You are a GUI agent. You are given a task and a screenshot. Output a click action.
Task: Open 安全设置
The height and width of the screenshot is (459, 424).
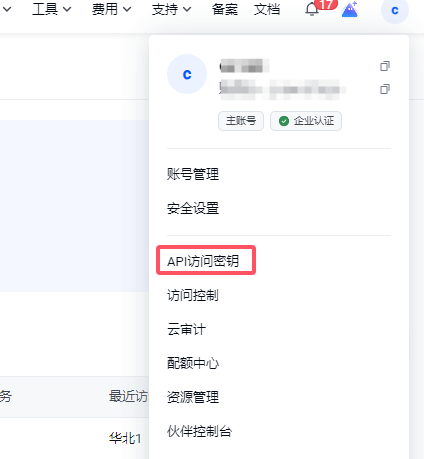(193, 208)
